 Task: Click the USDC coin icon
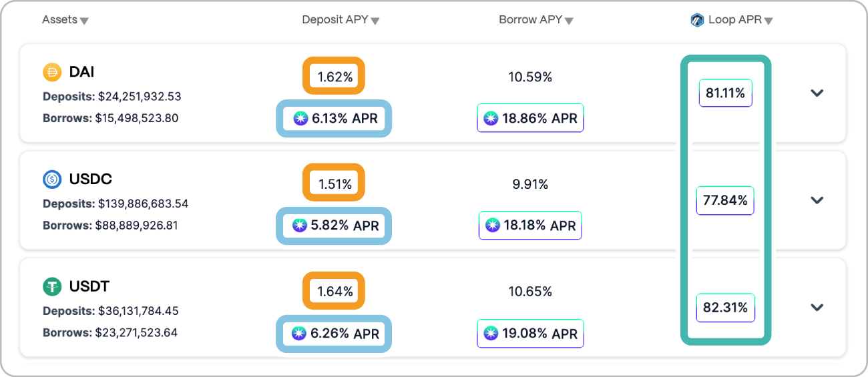(x=52, y=179)
